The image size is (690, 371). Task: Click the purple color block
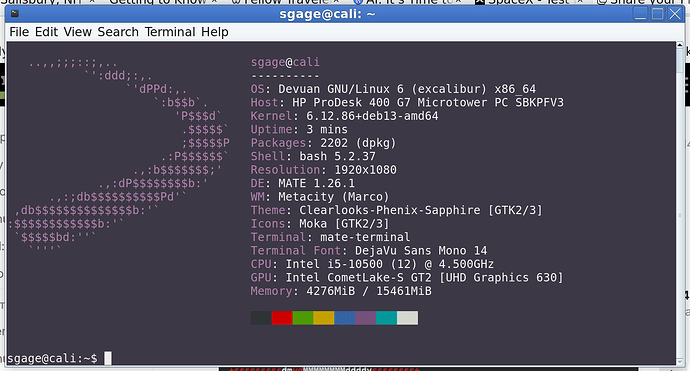click(366, 318)
